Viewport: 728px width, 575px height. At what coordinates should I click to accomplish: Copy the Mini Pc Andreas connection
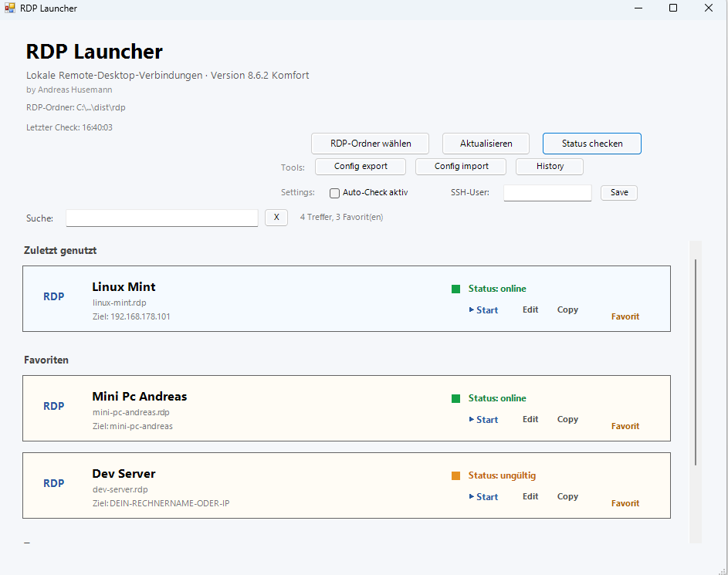coord(567,419)
